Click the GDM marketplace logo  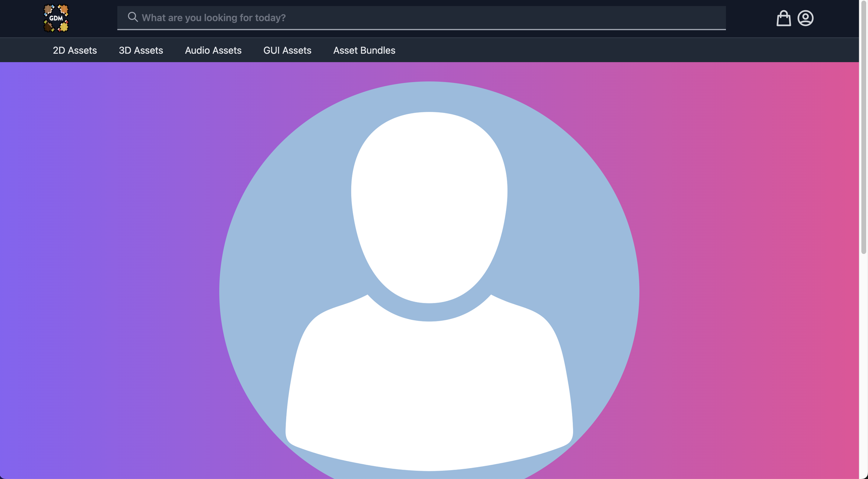[x=56, y=18]
